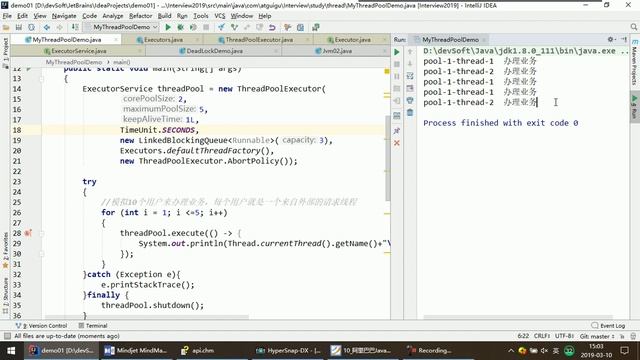Switch to the ExecutorService.java tab

click(79, 51)
